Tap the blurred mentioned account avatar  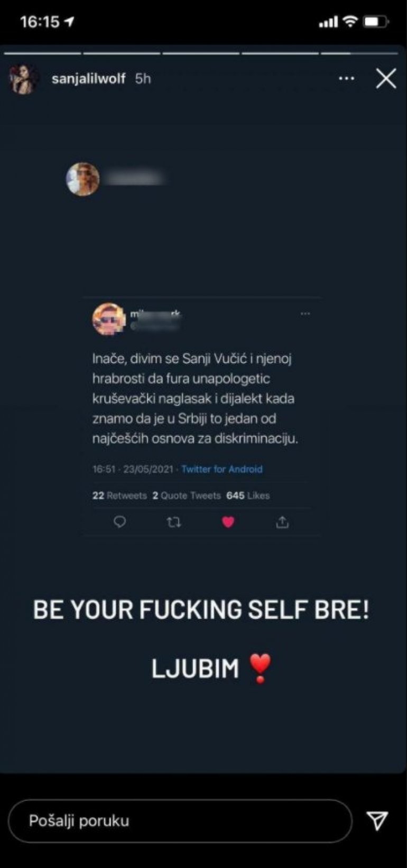tap(82, 179)
